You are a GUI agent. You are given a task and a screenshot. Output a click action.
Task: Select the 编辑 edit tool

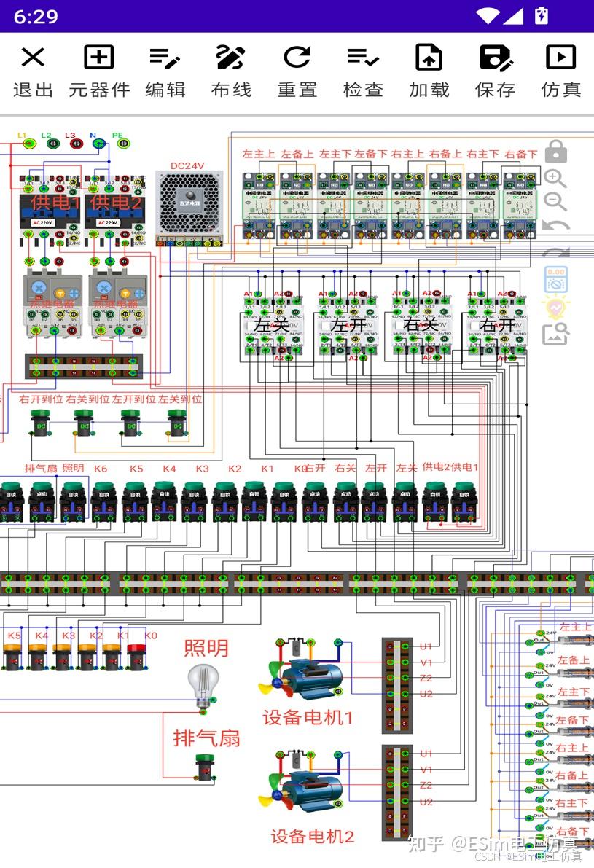click(x=165, y=58)
